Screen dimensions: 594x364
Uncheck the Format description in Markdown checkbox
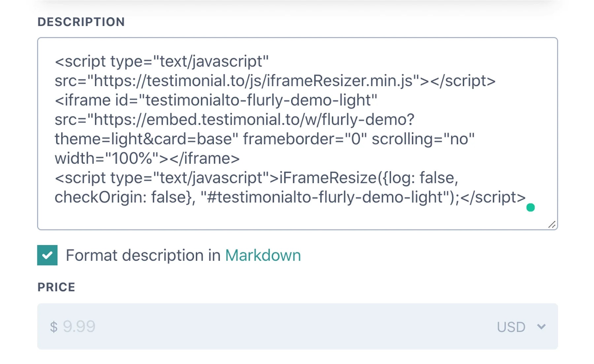tap(47, 255)
